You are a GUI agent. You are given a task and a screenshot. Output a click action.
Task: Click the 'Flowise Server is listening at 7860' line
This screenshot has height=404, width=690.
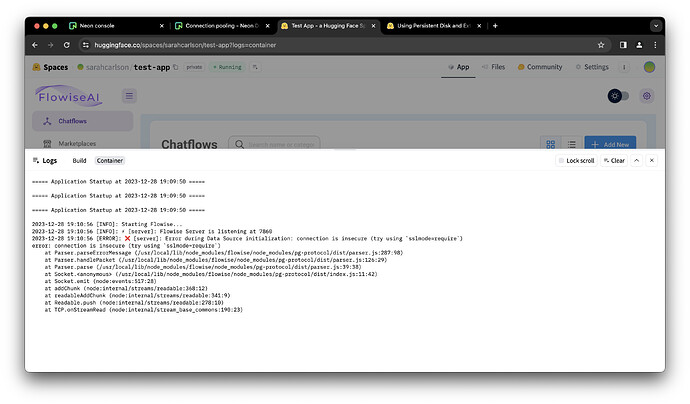point(152,231)
